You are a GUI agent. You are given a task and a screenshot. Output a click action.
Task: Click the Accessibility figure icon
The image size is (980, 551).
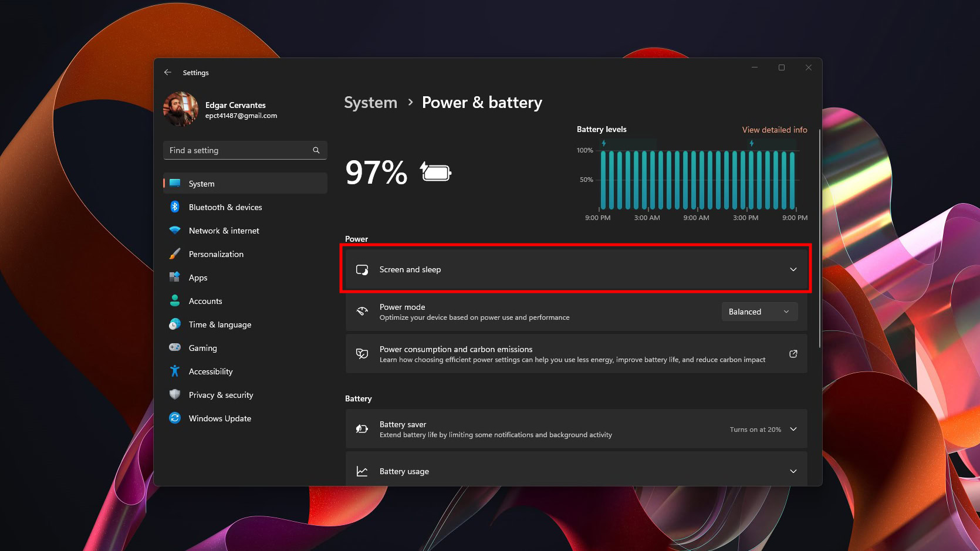[175, 371]
